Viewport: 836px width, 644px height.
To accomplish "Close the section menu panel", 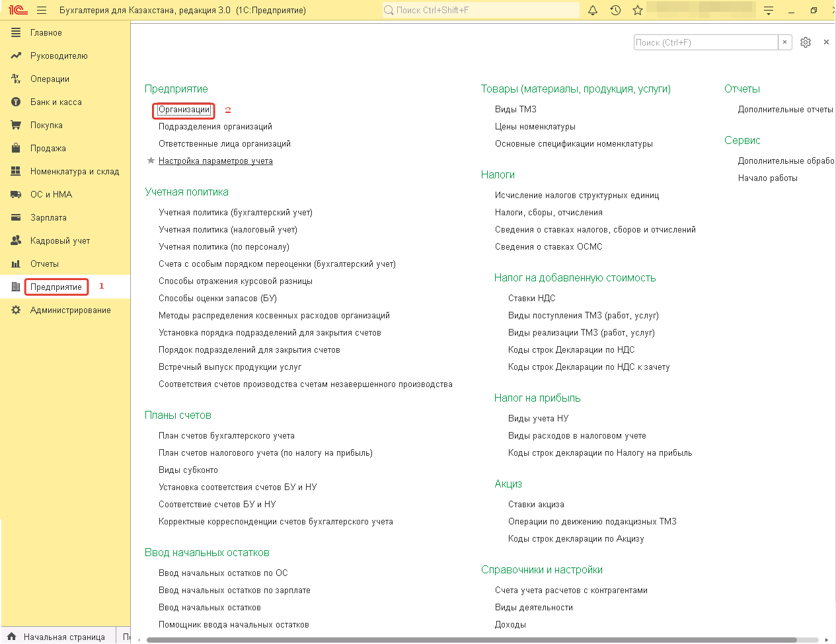I will pos(826,42).
